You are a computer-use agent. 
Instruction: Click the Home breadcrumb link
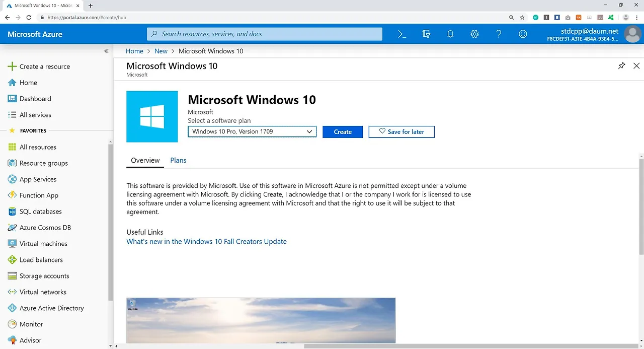[134, 51]
